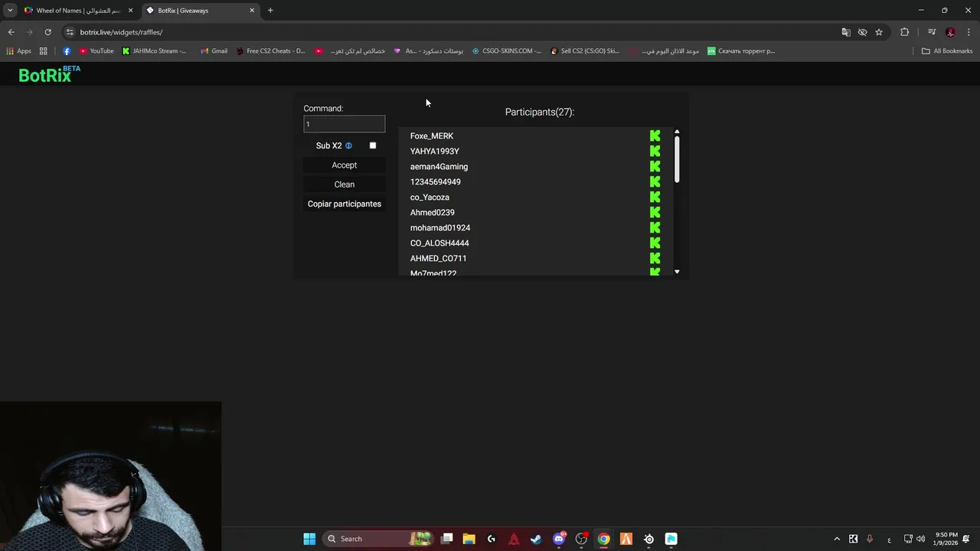The width and height of the screenshot is (980, 551).
Task: Go back with browser back arrow
Action: (x=11, y=32)
